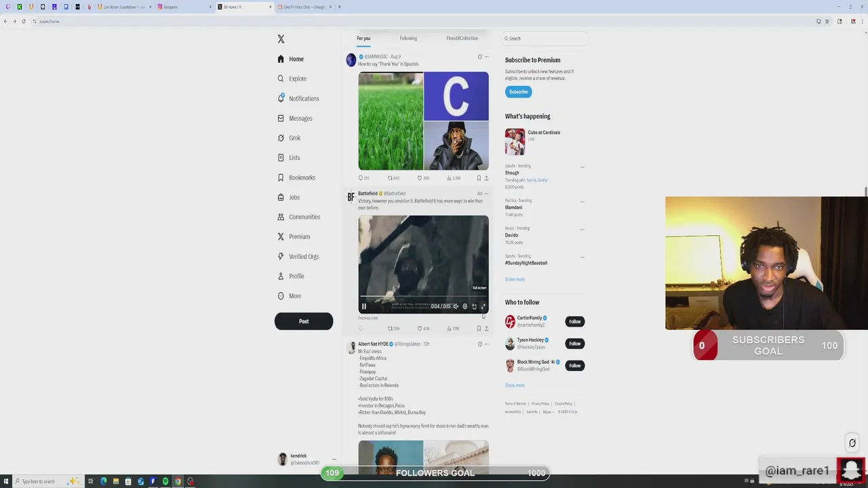
Task: Open more options for the Shough trend
Action: [582, 167]
